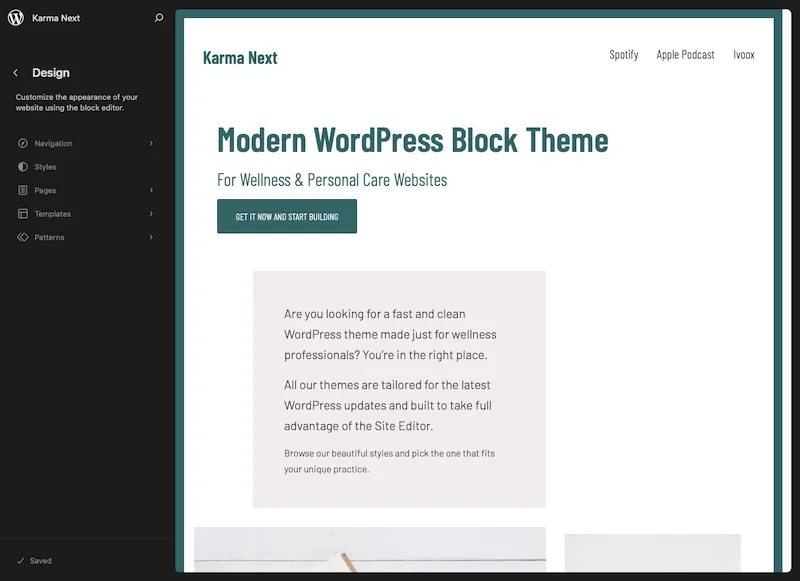Click the partially visible image below the text card
Viewport: 800px width, 581px height.
(x=370, y=549)
